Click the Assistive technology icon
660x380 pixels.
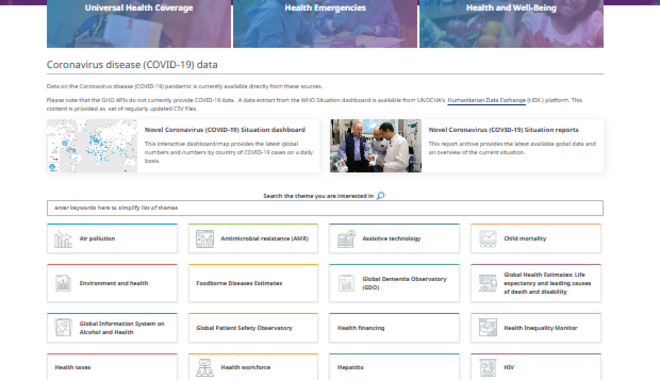pos(346,239)
